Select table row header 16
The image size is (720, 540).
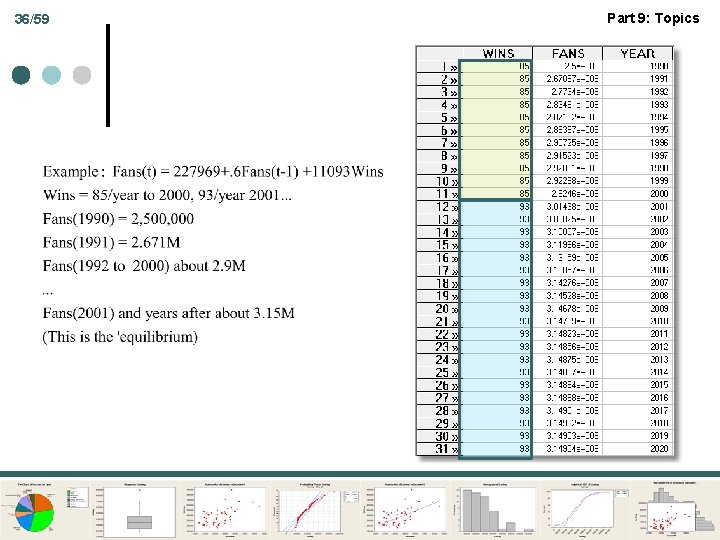click(438, 258)
